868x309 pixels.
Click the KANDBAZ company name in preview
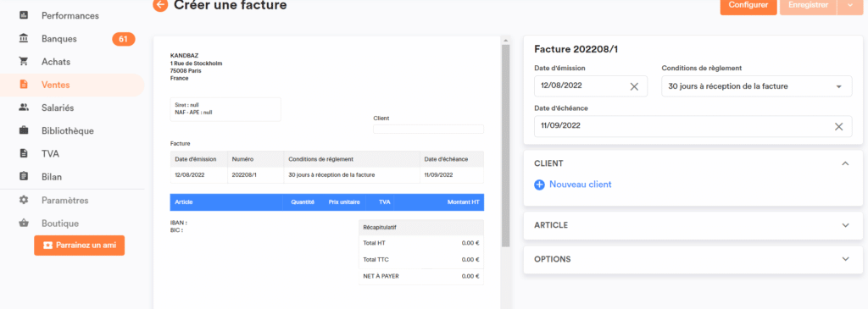(x=183, y=56)
